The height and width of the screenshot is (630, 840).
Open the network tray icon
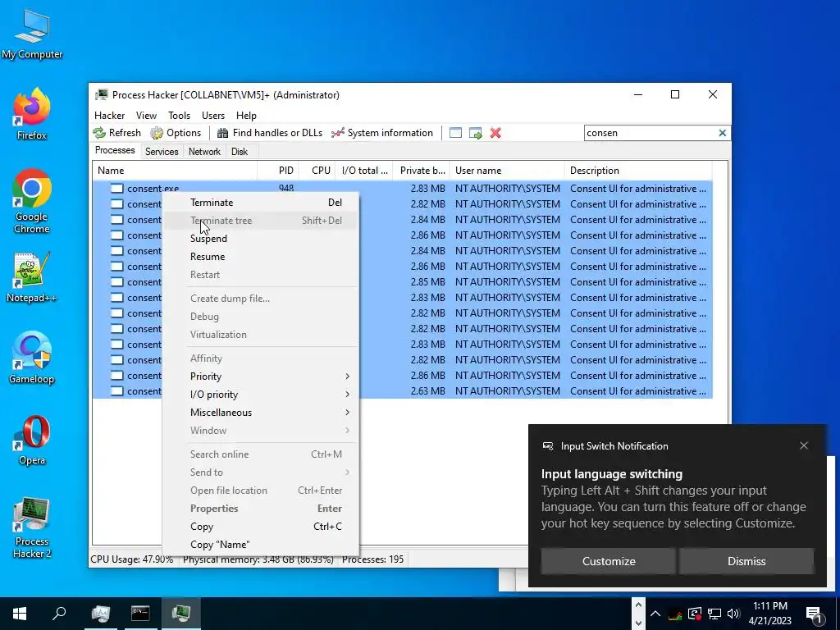[x=714, y=614]
